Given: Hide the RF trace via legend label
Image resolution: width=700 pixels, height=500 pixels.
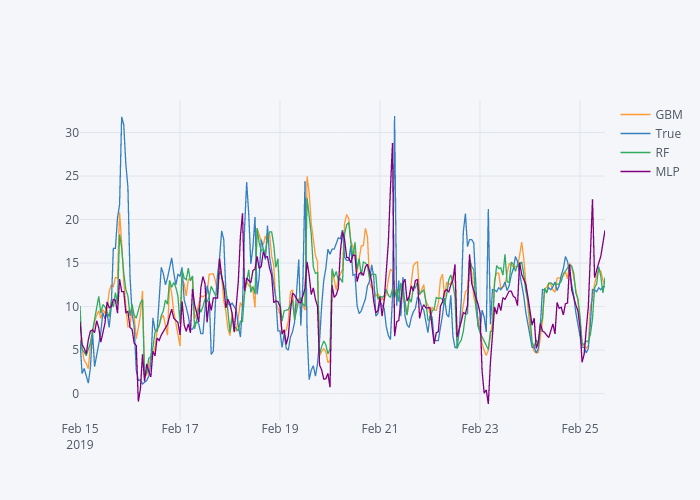Looking at the screenshot, I should click(x=662, y=152).
